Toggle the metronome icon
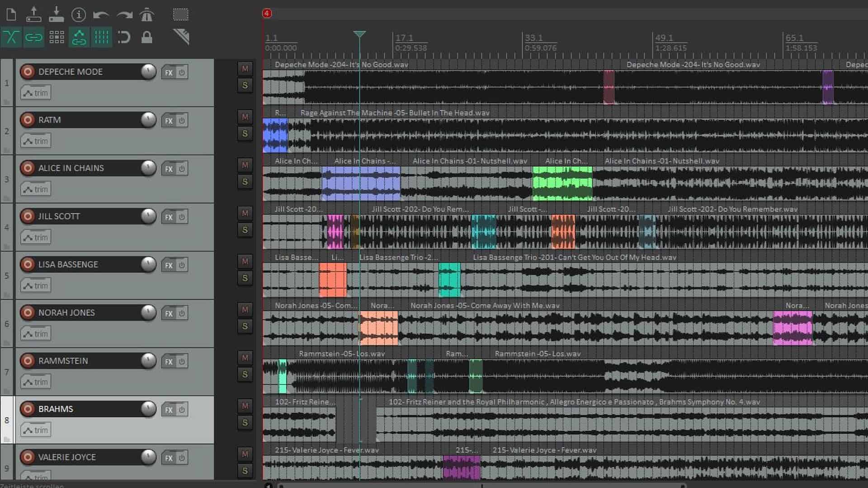This screenshot has height=488, width=868. click(x=146, y=15)
